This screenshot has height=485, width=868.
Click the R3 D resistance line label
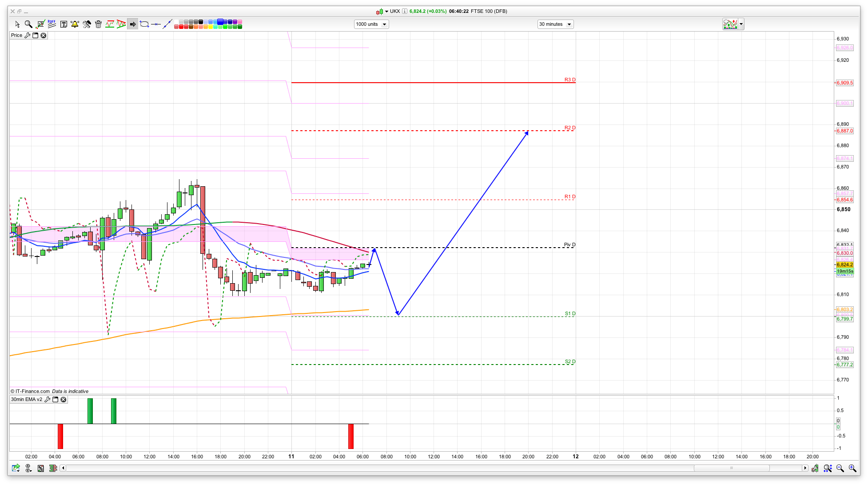[570, 80]
